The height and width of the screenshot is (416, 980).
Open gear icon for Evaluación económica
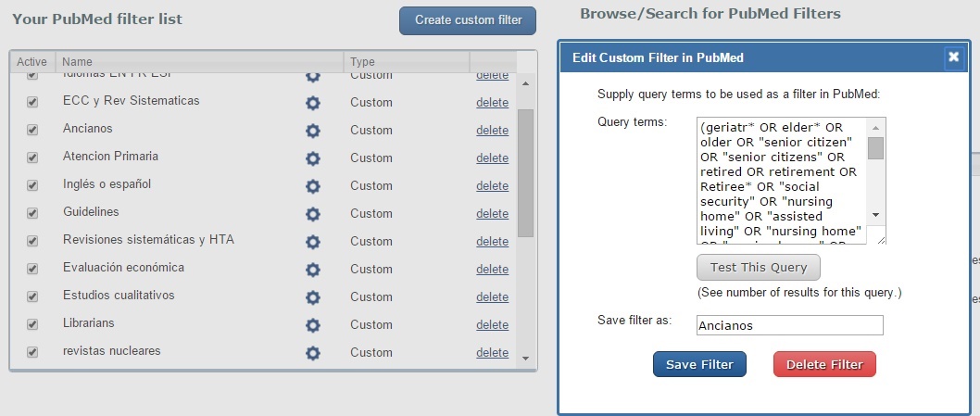pyautogui.click(x=312, y=270)
